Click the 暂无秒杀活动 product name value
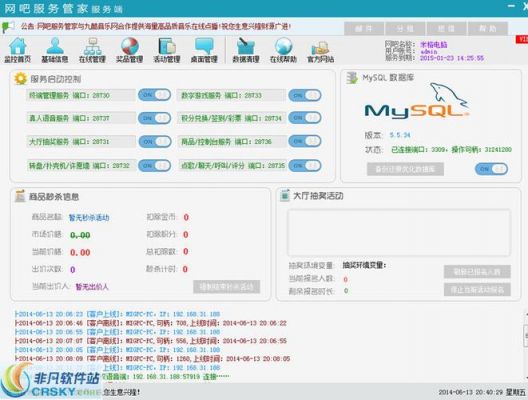 point(89,218)
